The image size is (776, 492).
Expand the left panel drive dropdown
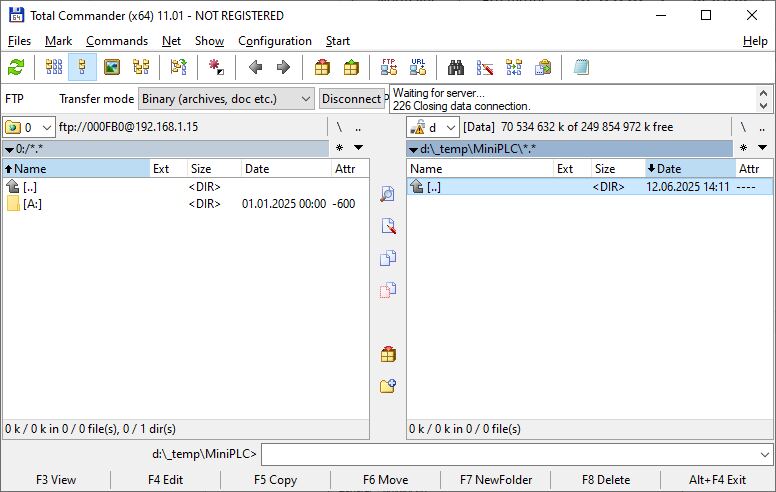(x=29, y=127)
